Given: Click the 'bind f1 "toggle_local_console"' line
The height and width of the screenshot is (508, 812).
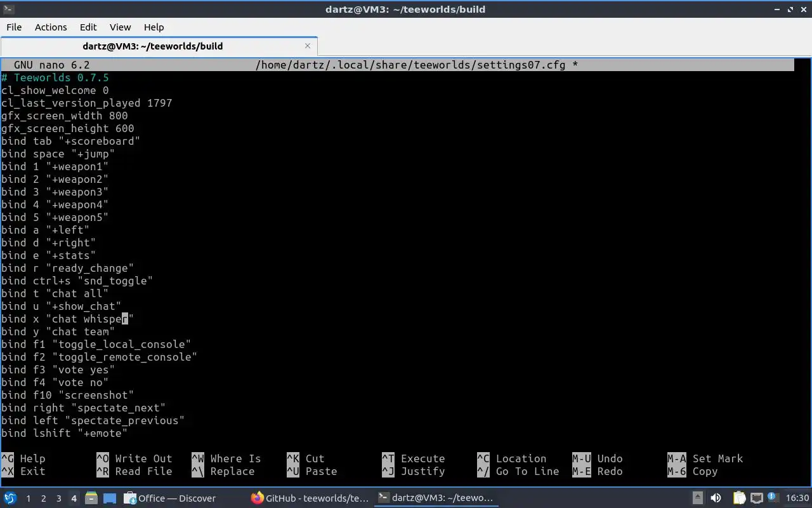Looking at the screenshot, I should pyautogui.click(x=96, y=344).
